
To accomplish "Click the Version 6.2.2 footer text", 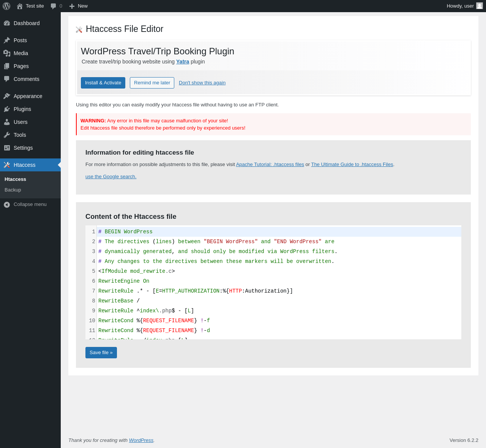I will click(x=464, y=440).
